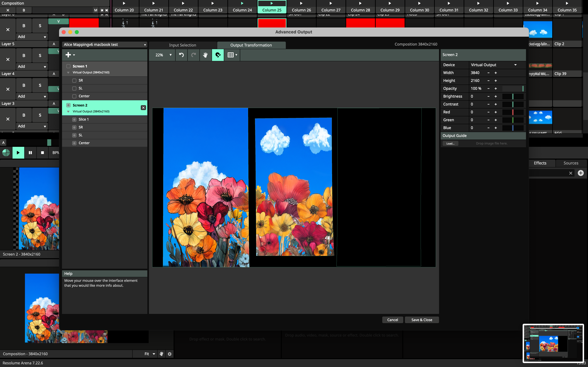Select the hand pan tool
The width and height of the screenshot is (588, 367).
click(x=205, y=55)
